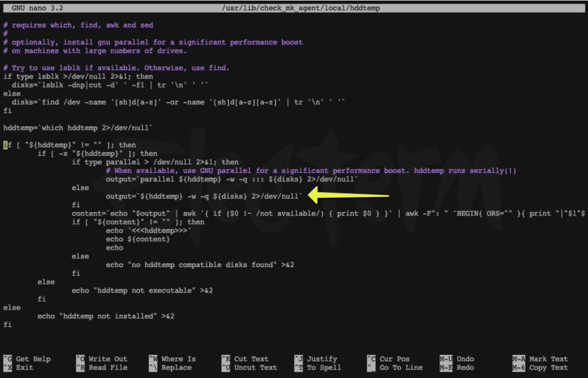Click 'hddtemp not installed' echo line
Image resolution: width=588 pixels, height=378 pixels.
point(106,316)
